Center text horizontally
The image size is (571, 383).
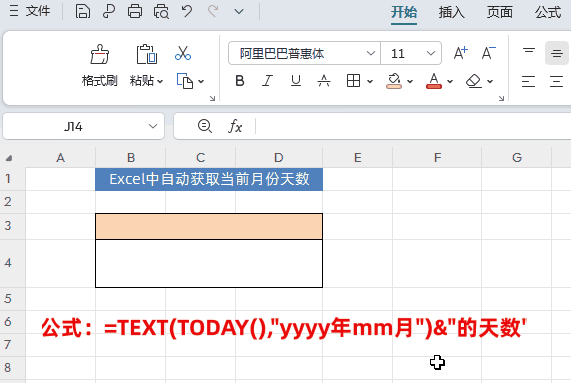[556, 81]
